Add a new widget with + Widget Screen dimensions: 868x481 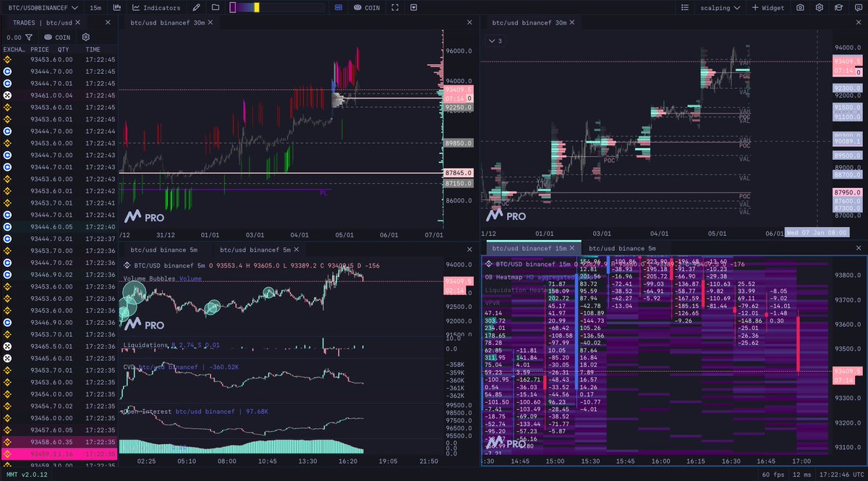tap(768, 7)
